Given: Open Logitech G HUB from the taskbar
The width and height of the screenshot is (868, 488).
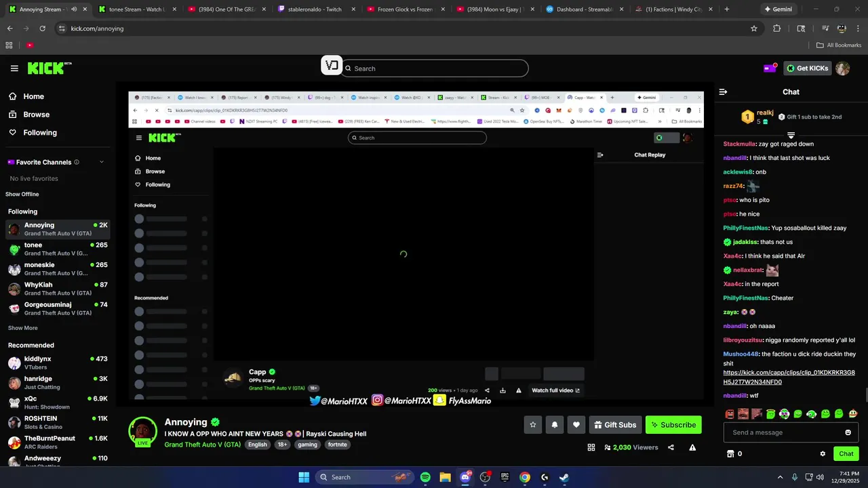Looking at the screenshot, I should click(545, 477).
